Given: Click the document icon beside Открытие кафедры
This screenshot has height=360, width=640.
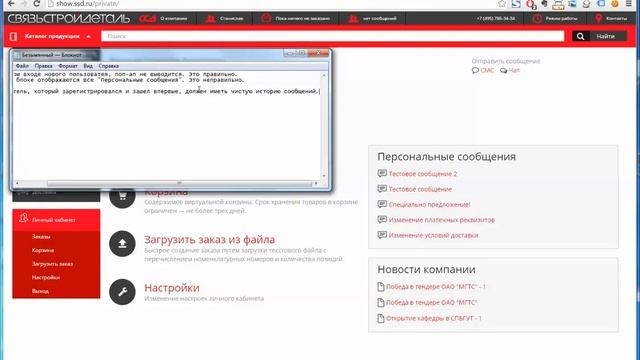Looking at the screenshot, I should pos(381,318).
